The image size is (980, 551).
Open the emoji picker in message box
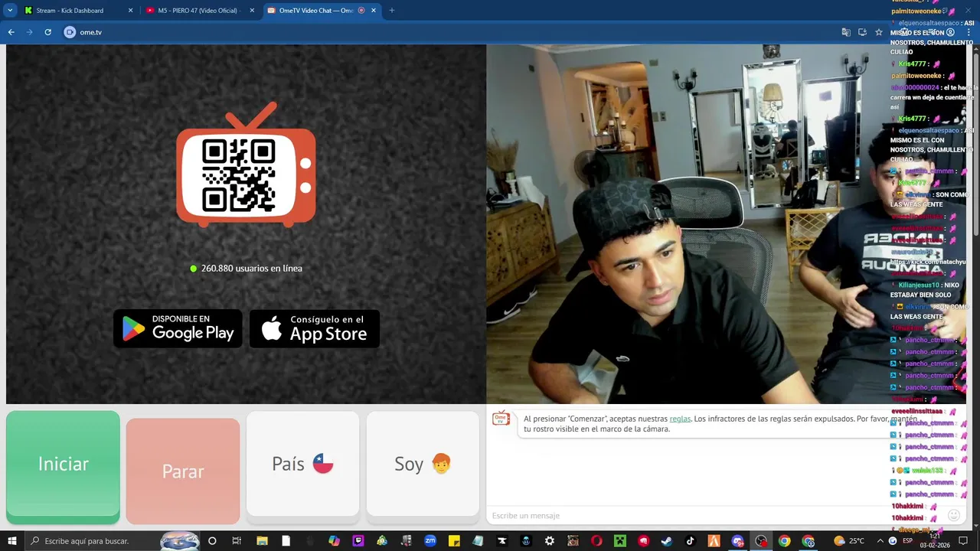[x=953, y=516]
